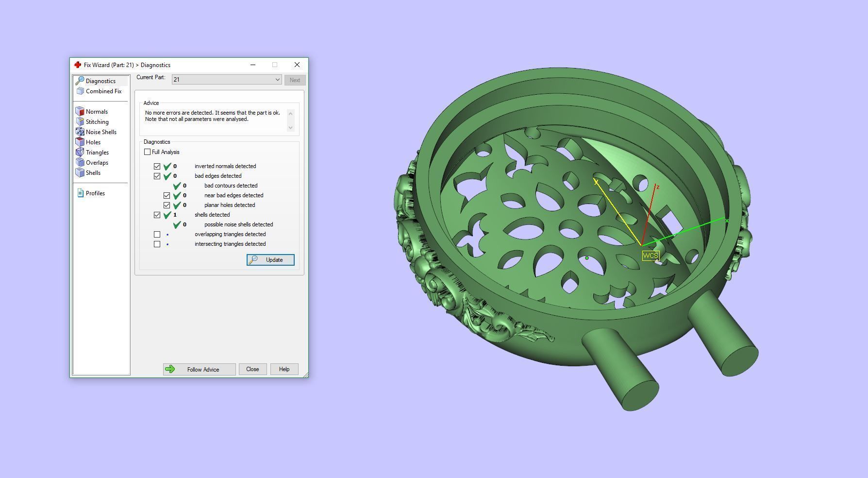Enable the Full Analysis checkbox
Screen dimensions: 868x478
[x=148, y=152]
